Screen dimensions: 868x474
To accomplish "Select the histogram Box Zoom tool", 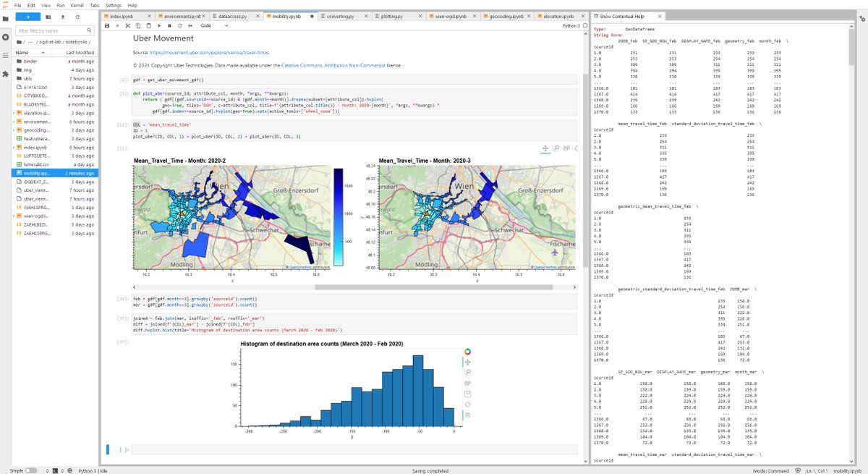I will point(467,373).
